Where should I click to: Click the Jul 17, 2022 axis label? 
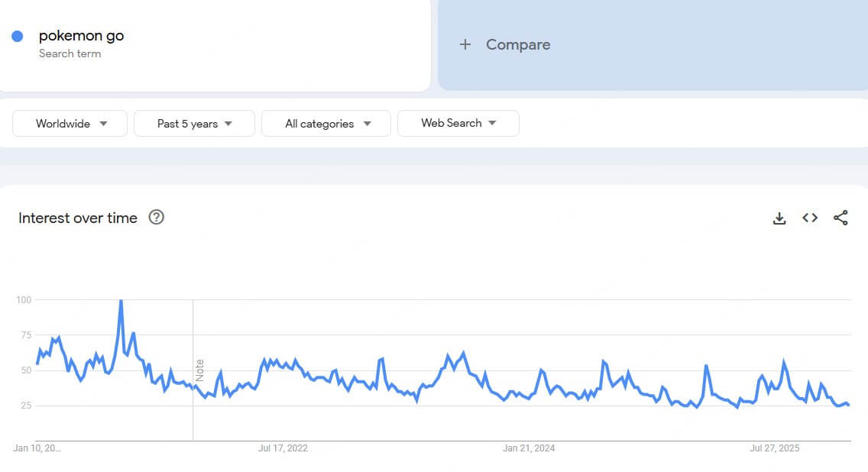pos(282,448)
